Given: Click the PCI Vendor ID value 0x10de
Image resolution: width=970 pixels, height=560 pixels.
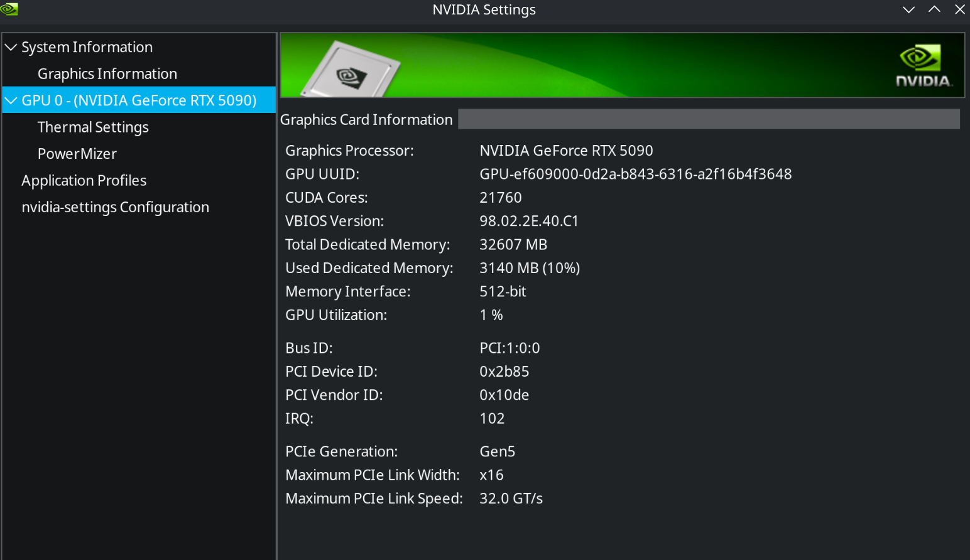Looking at the screenshot, I should (504, 395).
